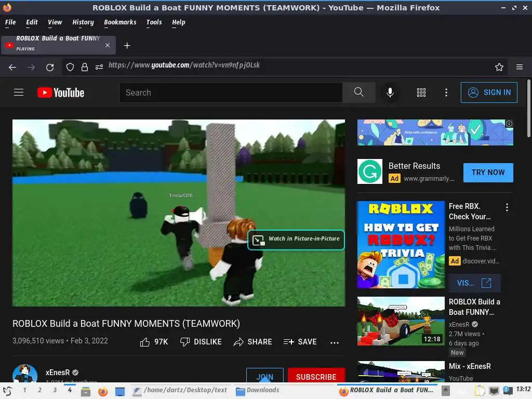Click the system tray eject icon

[446, 391]
